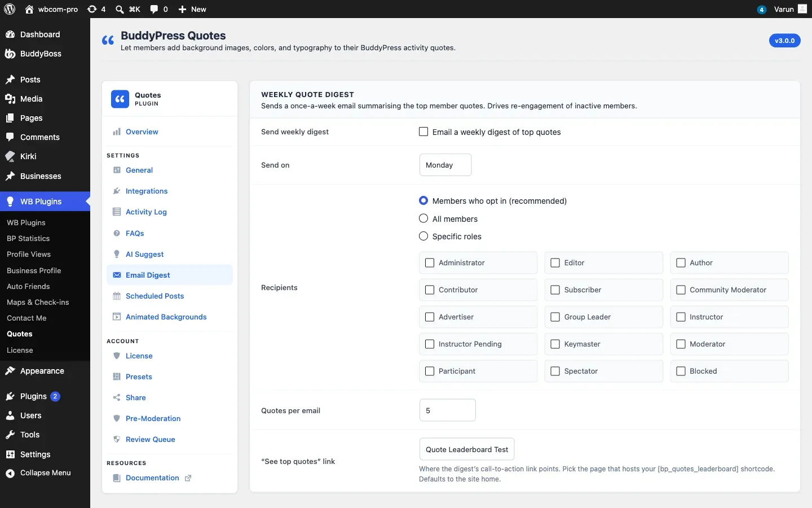This screenshot has width=812, height=508.
Task: Check the Community Moderator checkbox
Action: (x=681, y=290)
